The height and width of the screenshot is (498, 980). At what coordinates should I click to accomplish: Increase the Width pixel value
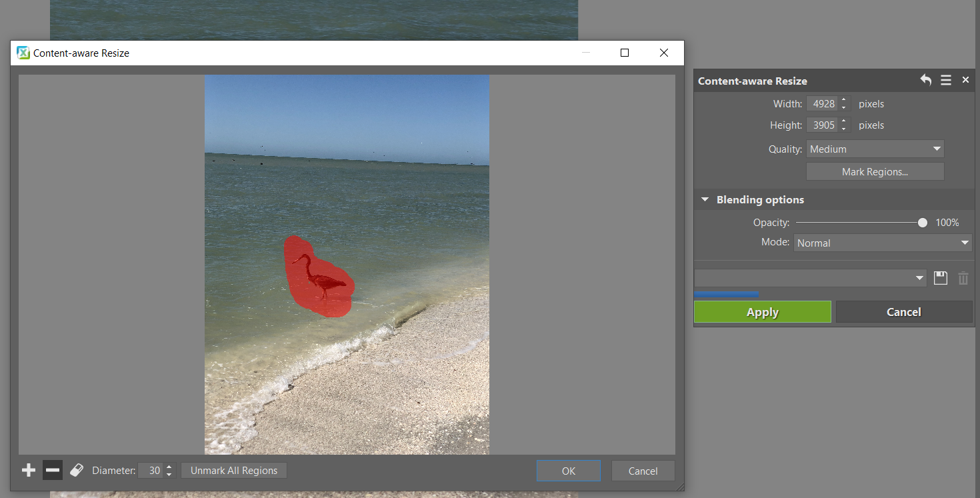843,100
